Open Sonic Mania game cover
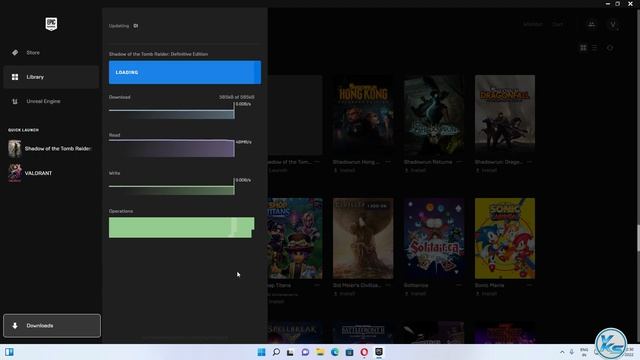640x360 pixels. click(505, 238)
